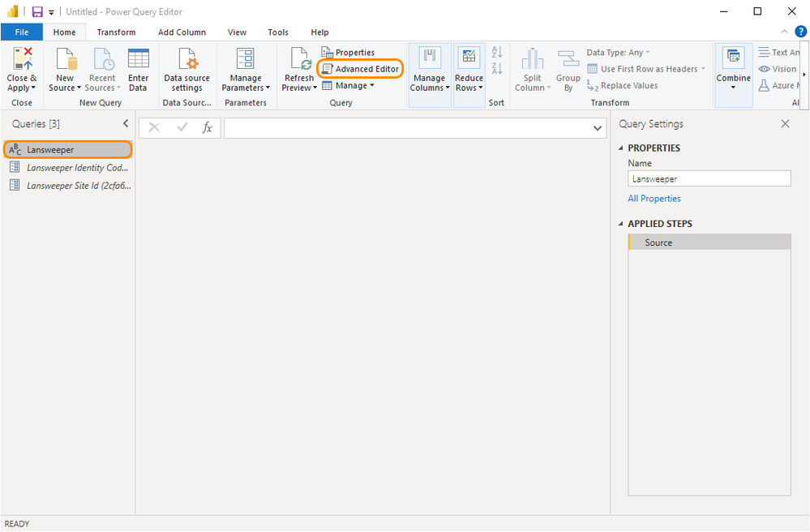The height and width of the screenshot is (532, 810).
Task: Open the Advanced Editor
Action: click(x=360, y=69)
